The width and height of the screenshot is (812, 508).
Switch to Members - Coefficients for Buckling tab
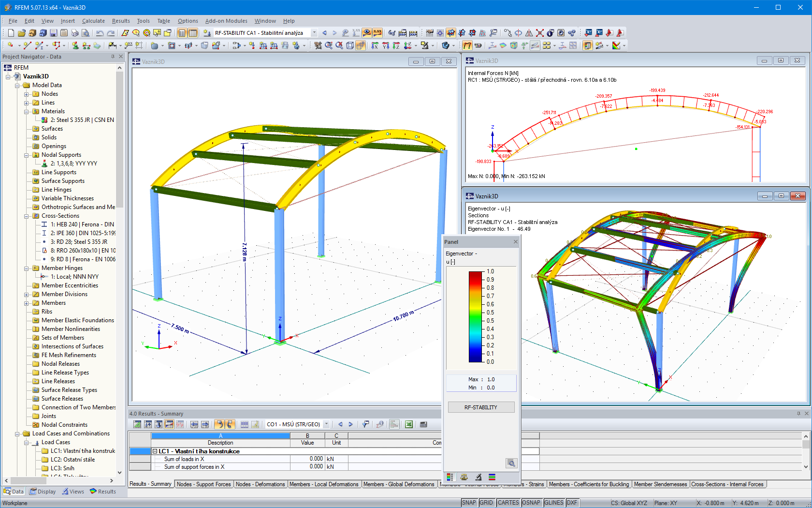(589, 484)
